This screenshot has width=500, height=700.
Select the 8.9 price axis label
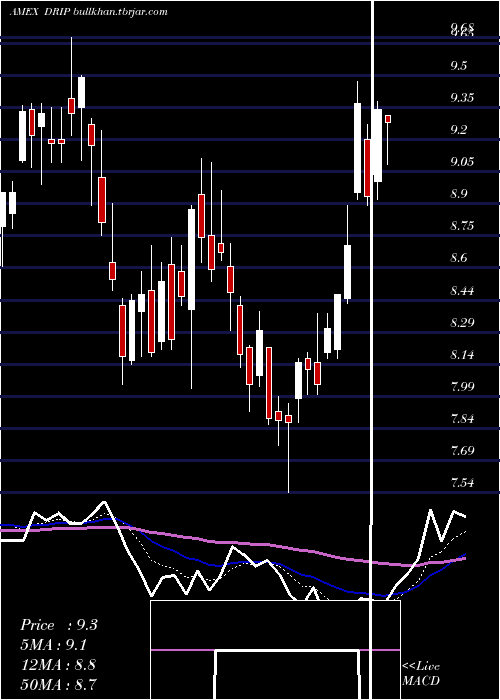pyautogui.click(x=458, y=194)
